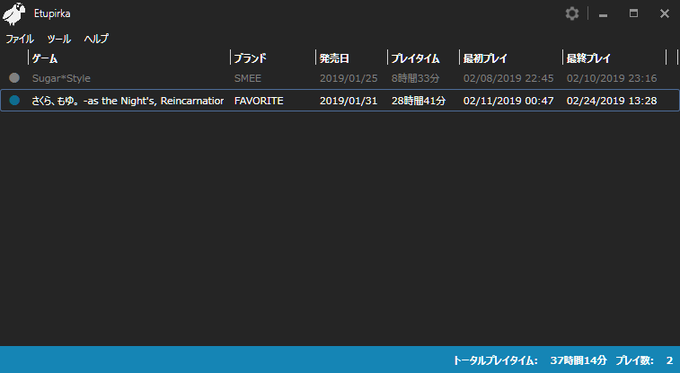Maximize the Etupirka window
This screenshot has width=680, height=373.
pyautogui.click(x=634, y=13)
